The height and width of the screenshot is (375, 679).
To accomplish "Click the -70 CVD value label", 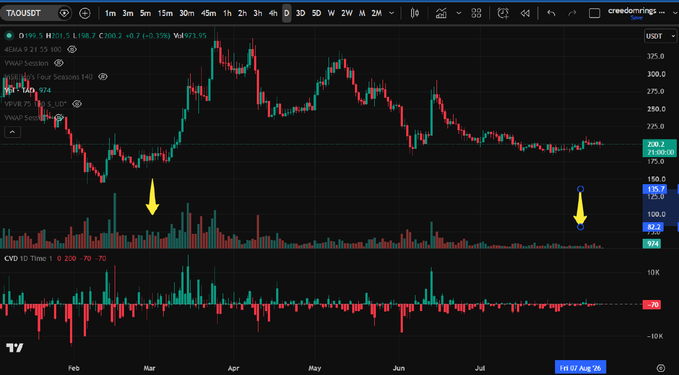I will (x=652, y=305).
